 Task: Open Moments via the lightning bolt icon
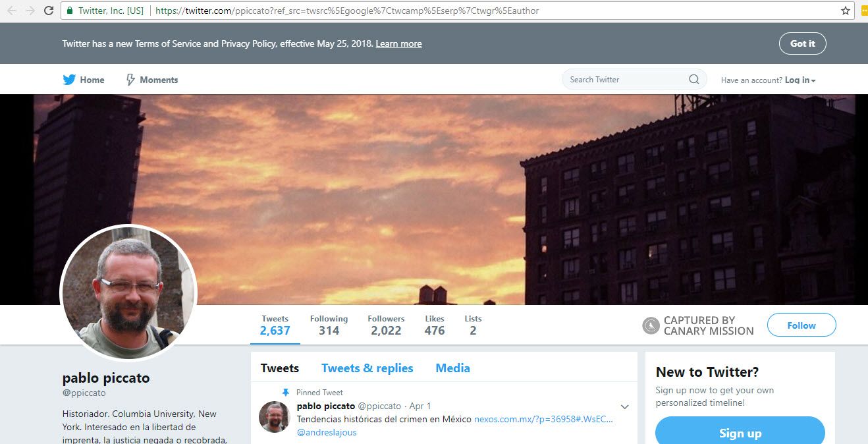[x=130, y=80]
